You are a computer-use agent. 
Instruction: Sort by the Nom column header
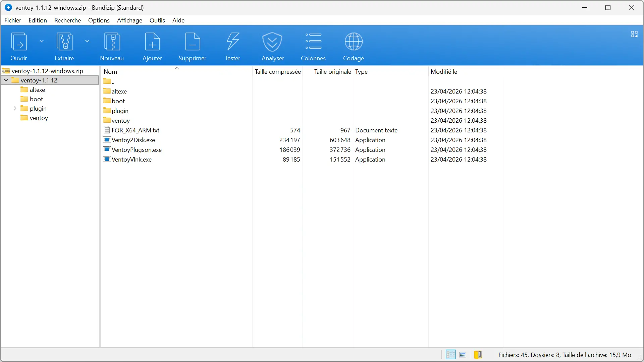[x=177, y=71]
